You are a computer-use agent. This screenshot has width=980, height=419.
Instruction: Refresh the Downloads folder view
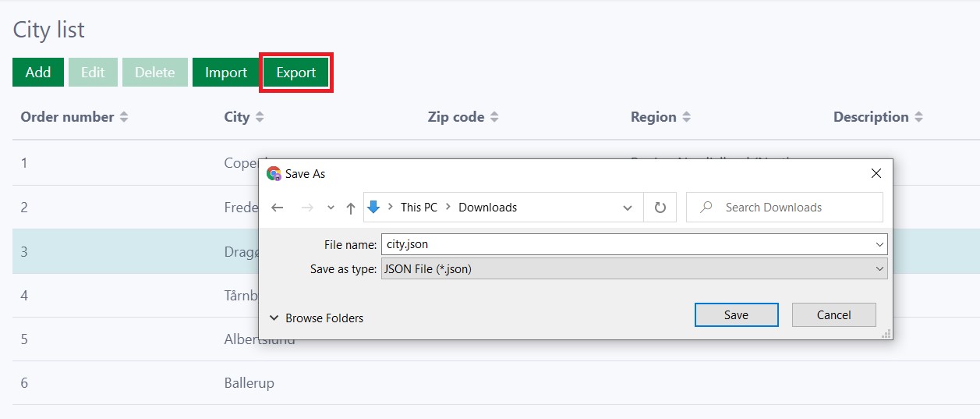point(660,208)
